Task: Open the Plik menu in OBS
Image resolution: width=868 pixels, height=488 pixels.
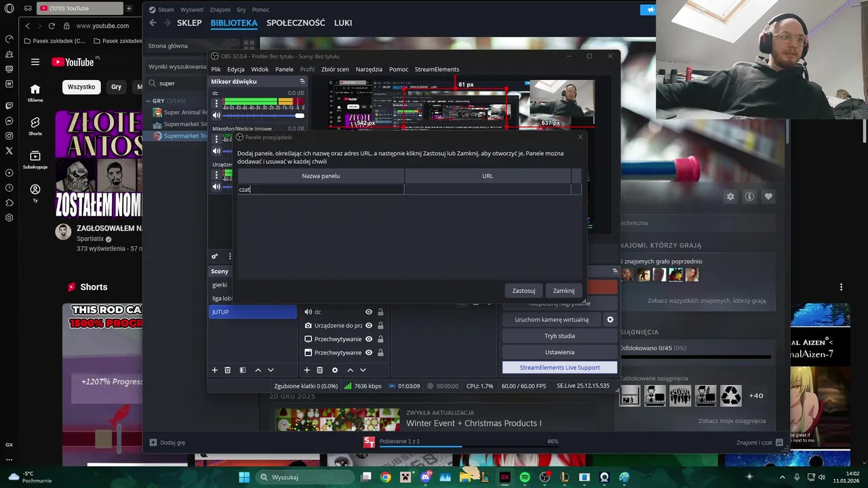Action: click(x=216, y=69)
